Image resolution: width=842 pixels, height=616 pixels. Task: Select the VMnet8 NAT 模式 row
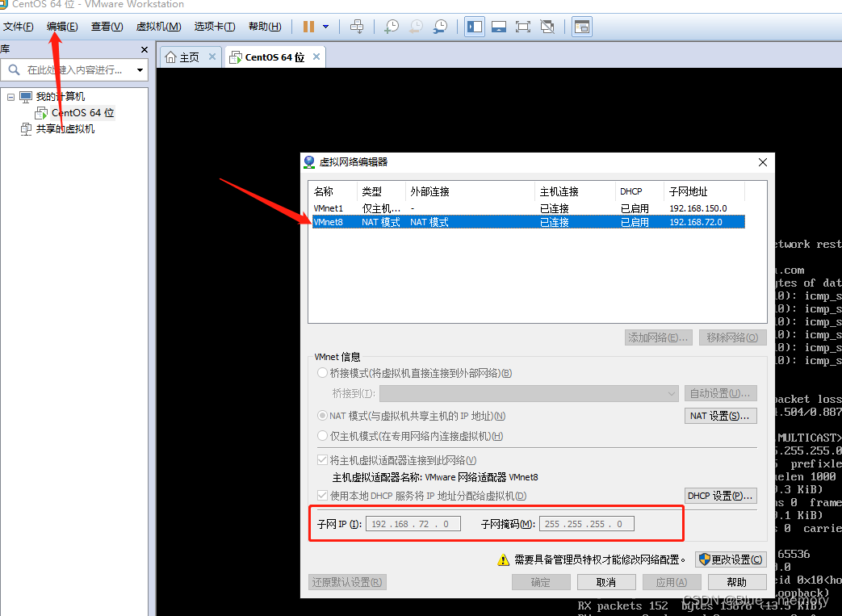pyautogui.click(x=529, y=222)
